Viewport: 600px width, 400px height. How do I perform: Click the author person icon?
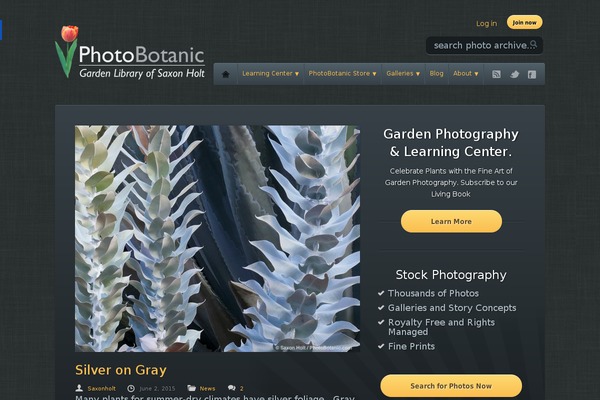pyautogui.click(x=79, y=388)
